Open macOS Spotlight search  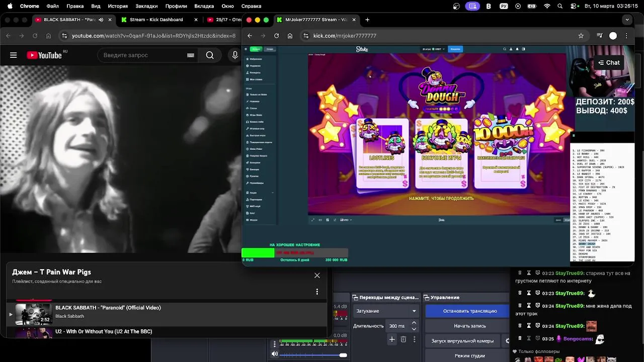pyautogui.click(x=560, y=6)
